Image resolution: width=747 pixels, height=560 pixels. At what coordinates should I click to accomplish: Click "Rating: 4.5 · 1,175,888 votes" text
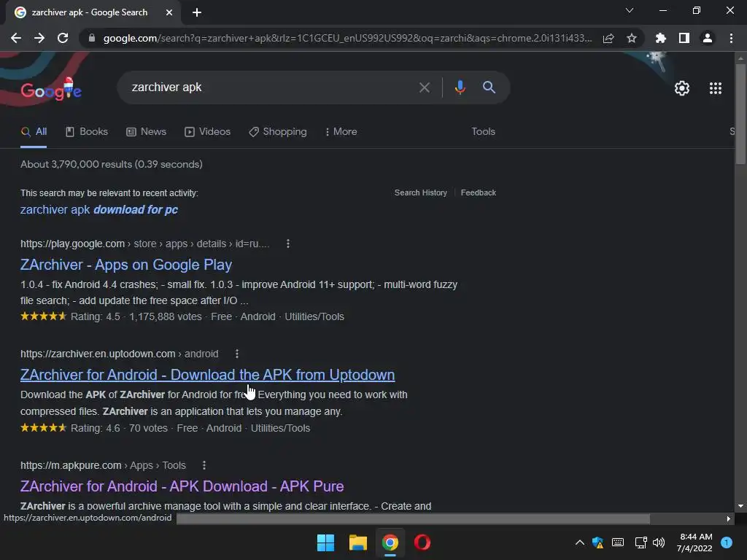tap(136, 316)
